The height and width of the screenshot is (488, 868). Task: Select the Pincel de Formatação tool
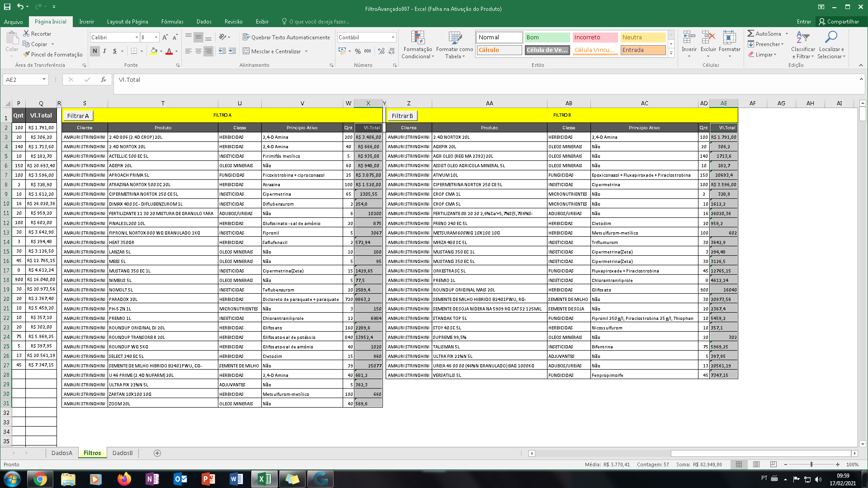53,54
